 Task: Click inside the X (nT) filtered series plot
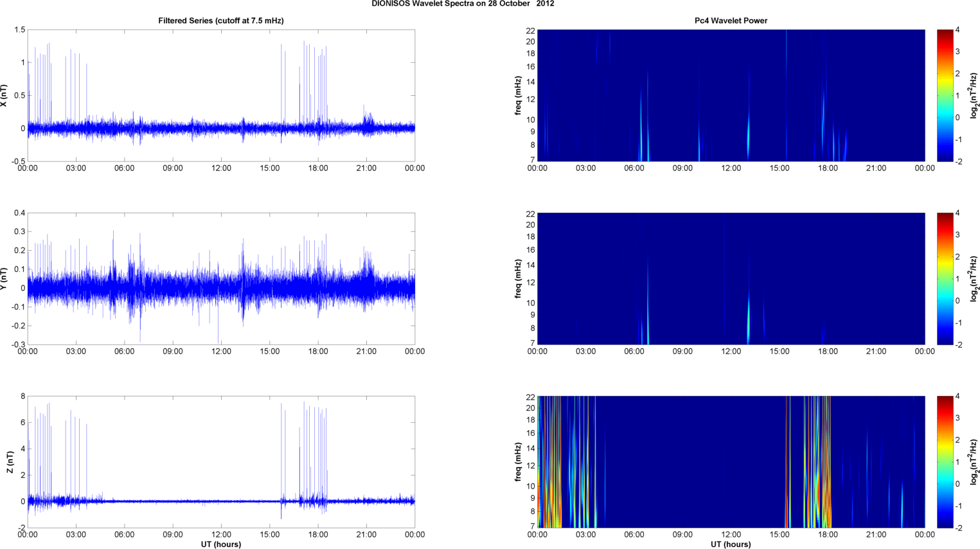221,95
